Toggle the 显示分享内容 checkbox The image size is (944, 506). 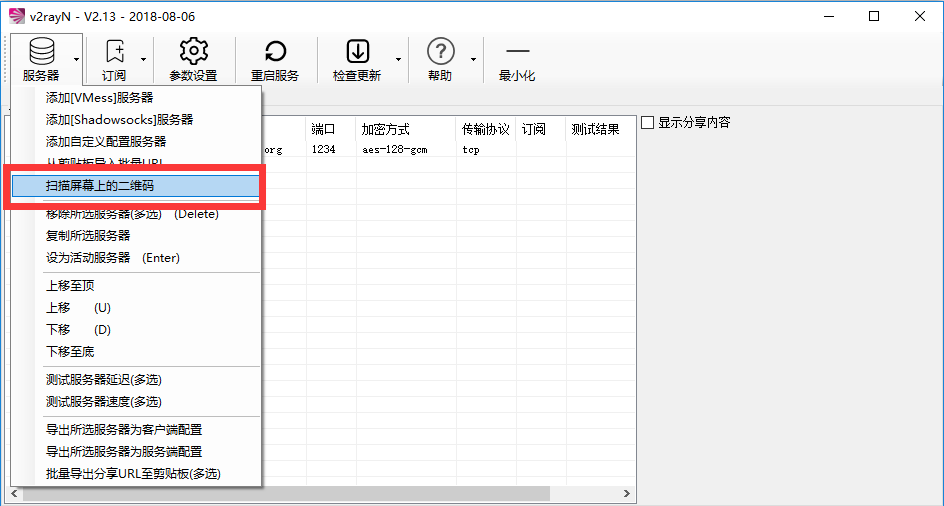click(648, 123)
